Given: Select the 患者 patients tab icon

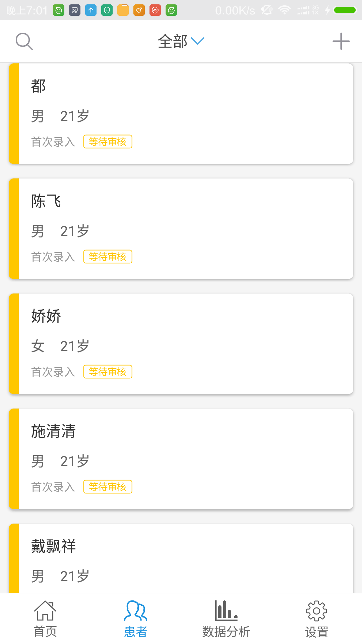Looking at the screenshot, I should coord(136,611).
